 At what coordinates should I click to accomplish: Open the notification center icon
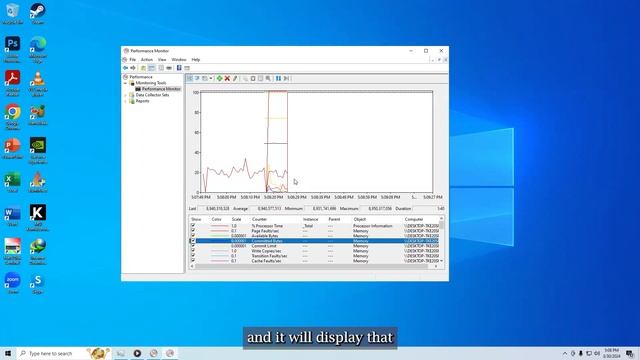point(629,353)
